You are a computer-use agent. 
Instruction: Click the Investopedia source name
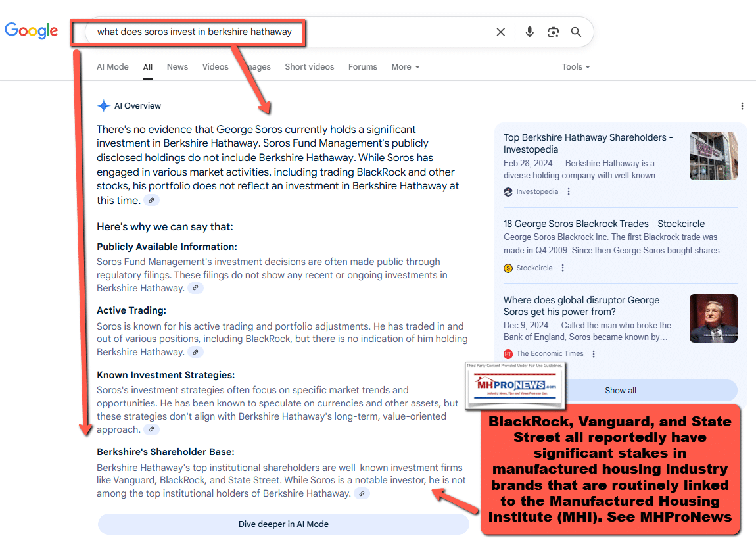pyautogui.click(x=537, y=191)
